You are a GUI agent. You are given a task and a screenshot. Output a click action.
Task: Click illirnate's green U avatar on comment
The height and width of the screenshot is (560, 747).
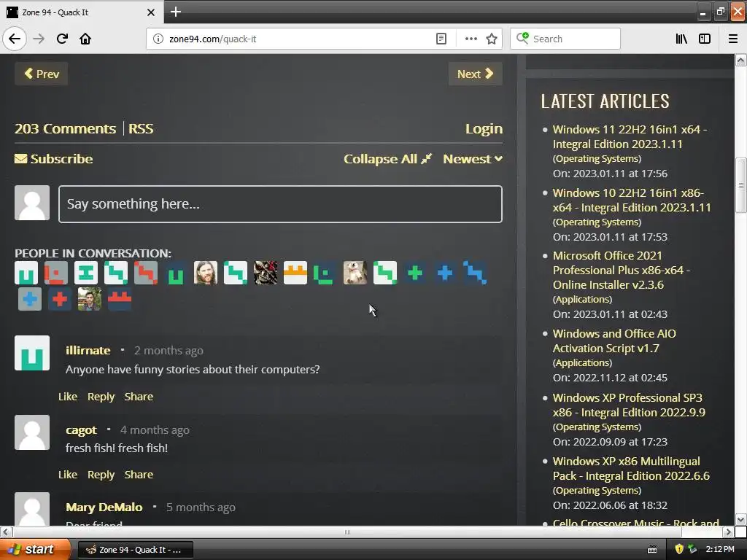pos(32,353)
